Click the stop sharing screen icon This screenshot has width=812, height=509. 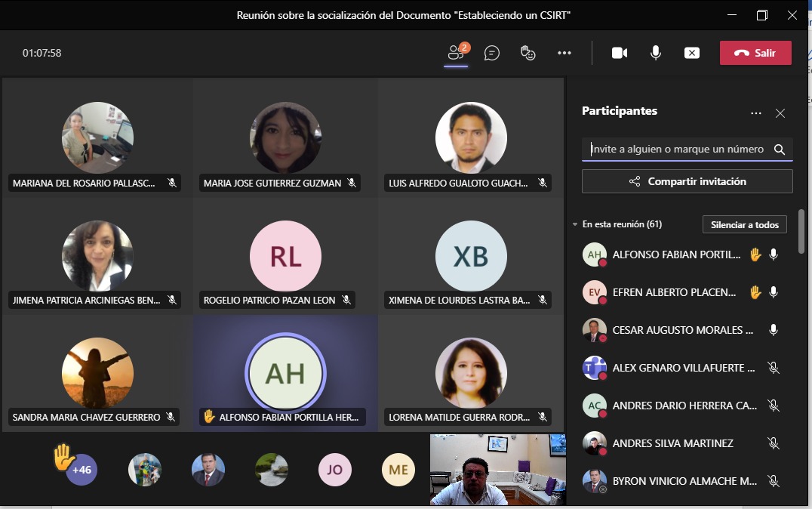coord(692,53)
